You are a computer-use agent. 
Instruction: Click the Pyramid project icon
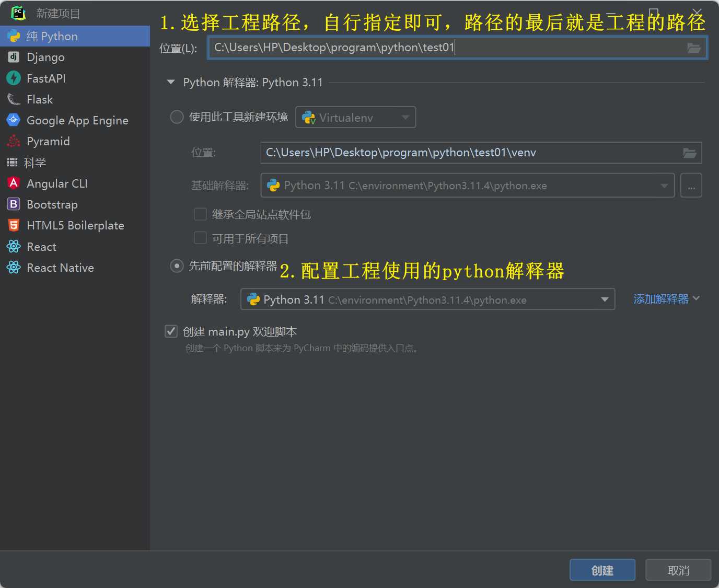click(14, 141)
